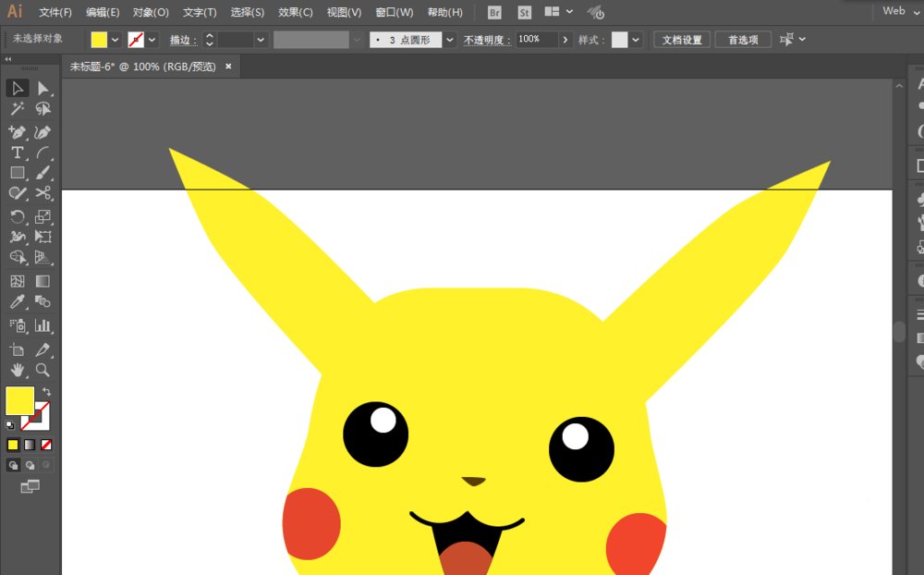Click the yellow fill swatch in toolbox
924x575 pixels.
[x=19, y=401]
